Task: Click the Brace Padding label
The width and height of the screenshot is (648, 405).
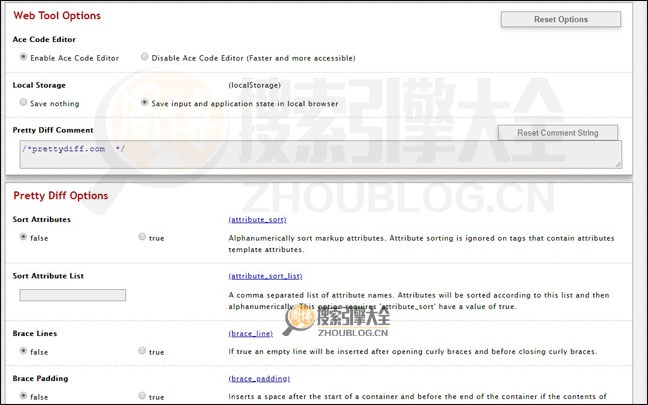Action: coord(40,379)
